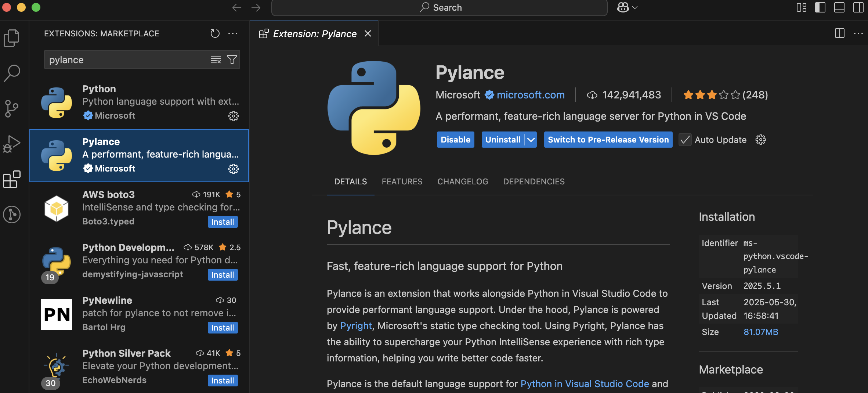Image resolution: width=868 pixels, height=393 pixels.
Task: Open Pylance settings gear beside Auto Update
Action: [x=761, y=140]
